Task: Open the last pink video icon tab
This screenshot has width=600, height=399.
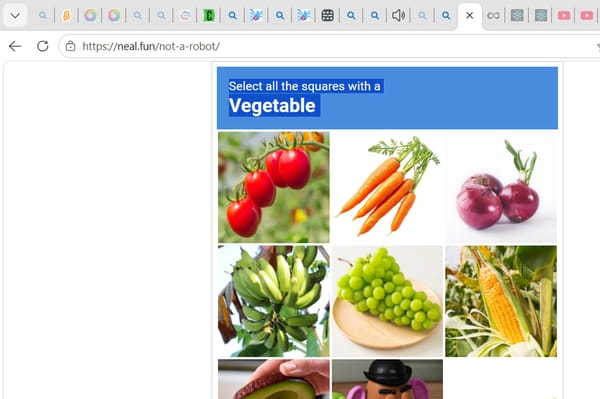Action: pyautogui.click(x=587, y=16)
